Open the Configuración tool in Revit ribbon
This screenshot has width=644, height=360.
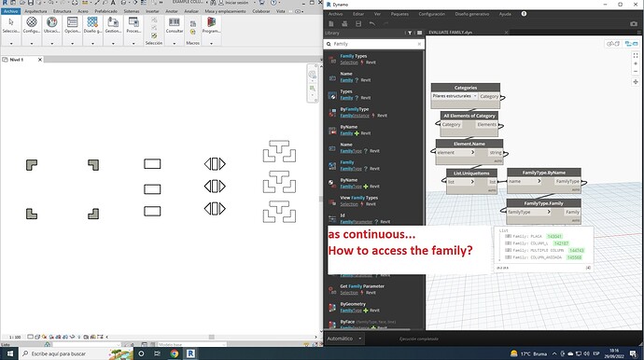pos(32,25)
